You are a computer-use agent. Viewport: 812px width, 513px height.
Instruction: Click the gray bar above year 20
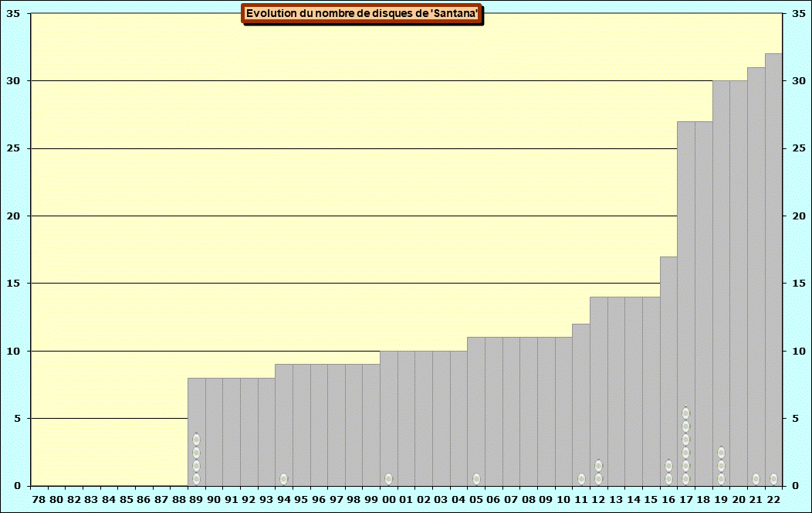tap(739, 278)
